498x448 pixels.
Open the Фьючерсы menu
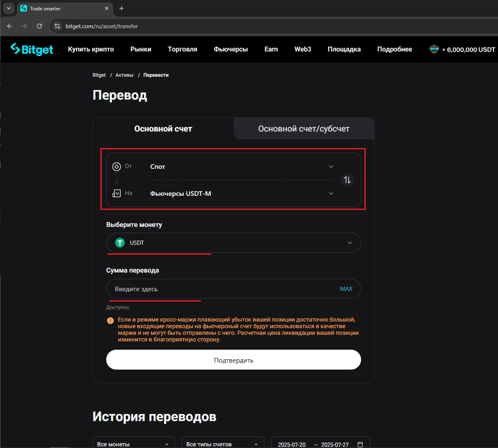231,49
